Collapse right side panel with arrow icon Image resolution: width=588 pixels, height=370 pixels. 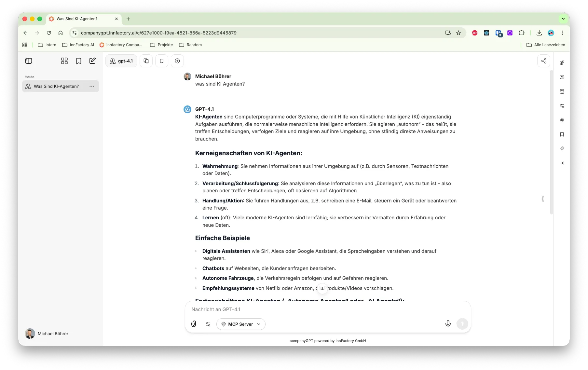pos(562,163)
